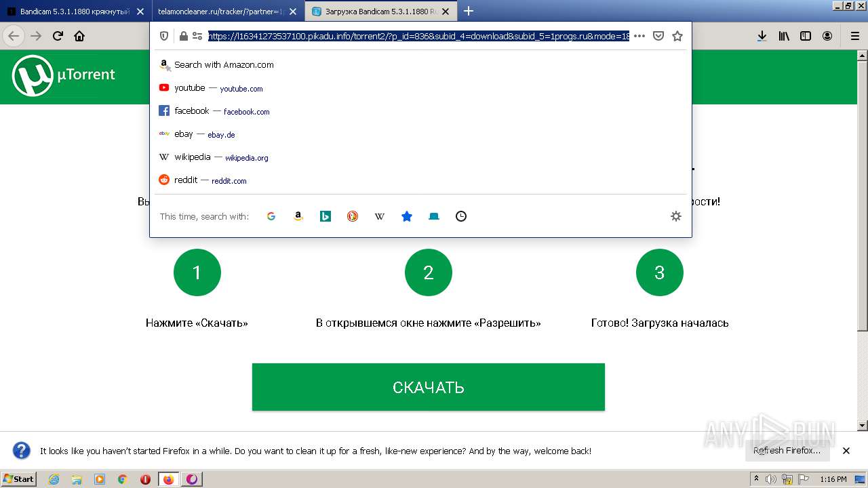Close the telamoncleaner.ru tab
The height and width of the screenshot is (488, 868).
[293, 12]
